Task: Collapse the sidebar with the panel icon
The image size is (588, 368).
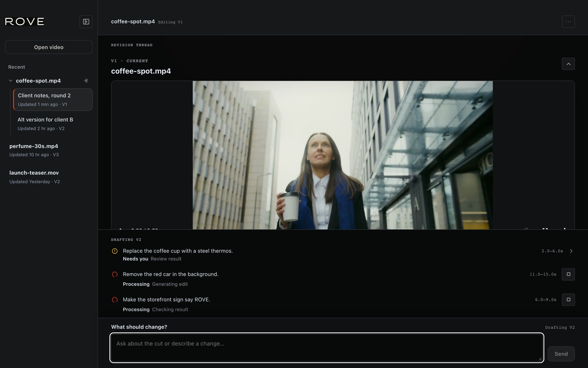Action: 86,22
